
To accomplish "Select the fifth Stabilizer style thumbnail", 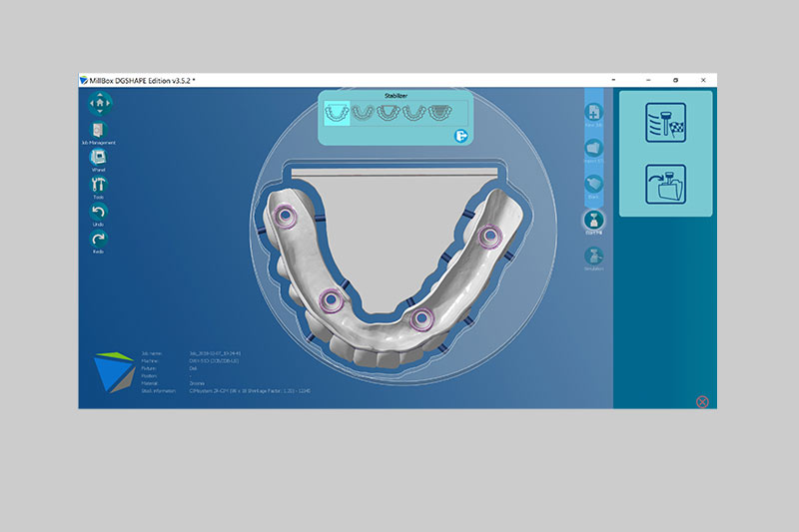I will point(439,113).
